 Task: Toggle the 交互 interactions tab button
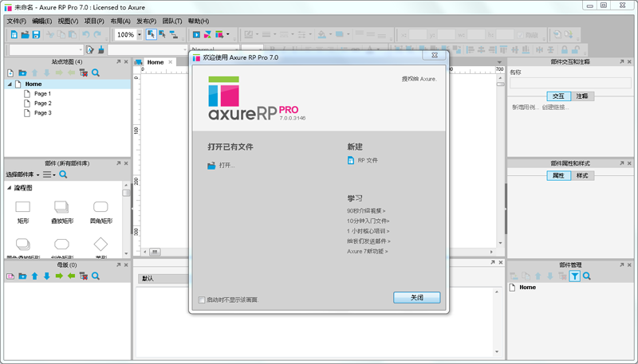coord(558,96)
